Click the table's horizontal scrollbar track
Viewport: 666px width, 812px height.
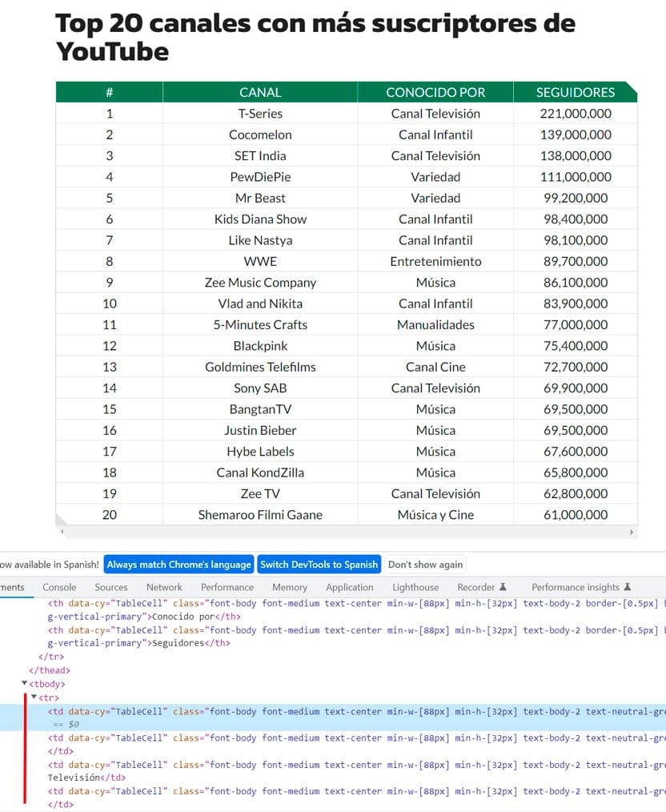point(347,532)
